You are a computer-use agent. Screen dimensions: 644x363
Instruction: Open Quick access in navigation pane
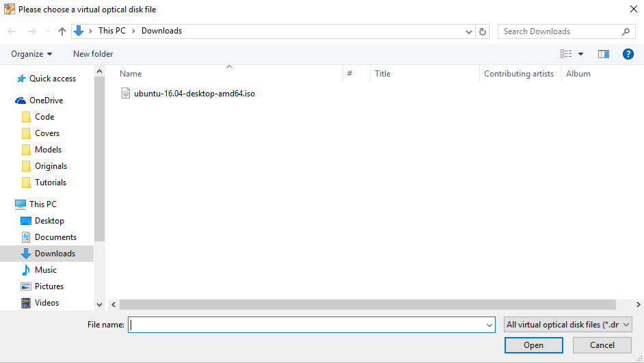pyautogui.click(x=52, y=79)
